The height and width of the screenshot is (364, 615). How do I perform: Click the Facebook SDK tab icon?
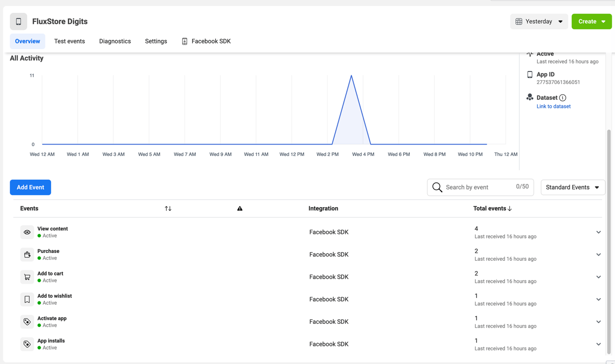click(184, 41)
